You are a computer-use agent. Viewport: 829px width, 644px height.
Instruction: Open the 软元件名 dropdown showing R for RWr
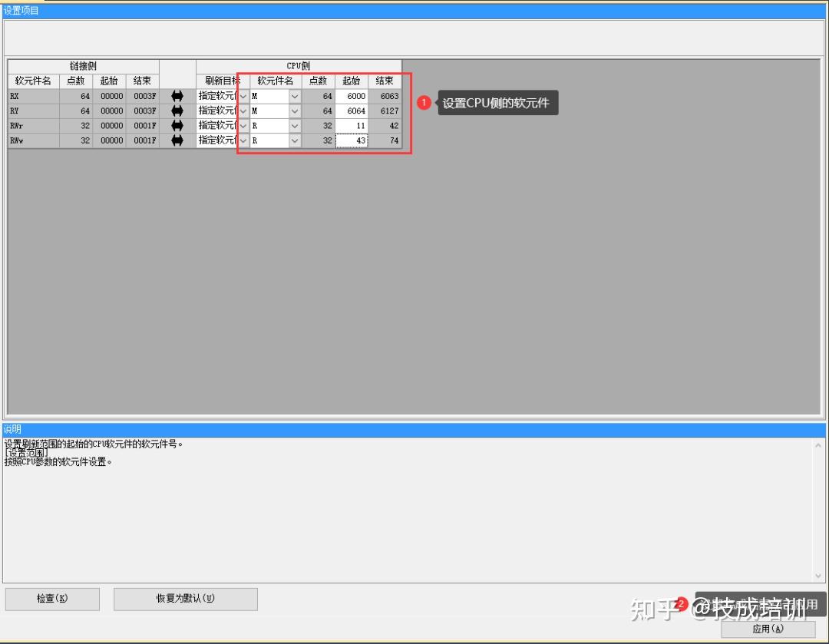click(294, 125)
